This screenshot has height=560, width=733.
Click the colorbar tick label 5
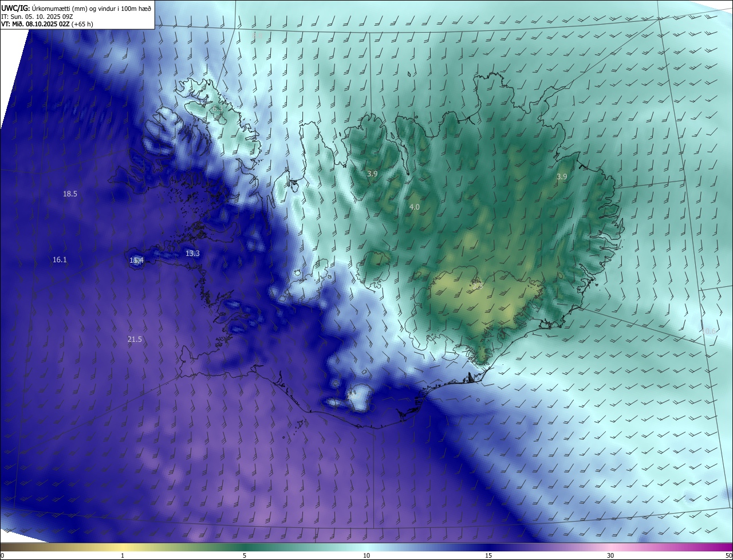(245, 555)
